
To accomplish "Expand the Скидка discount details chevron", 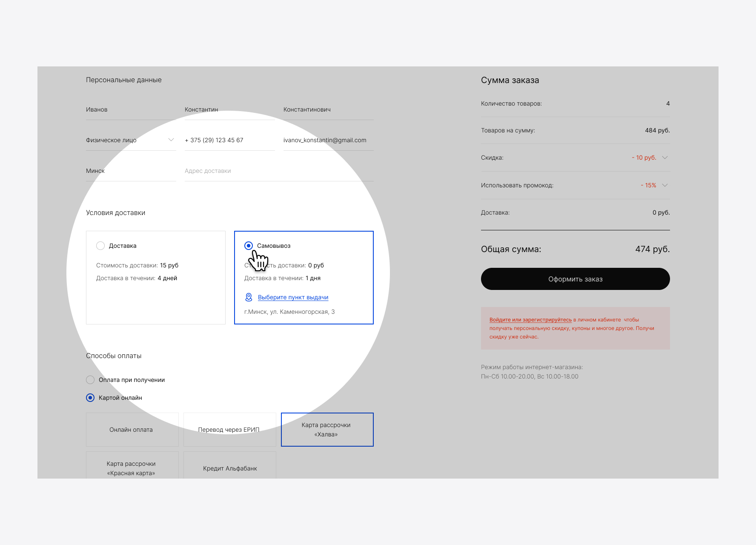I will 665,158.
